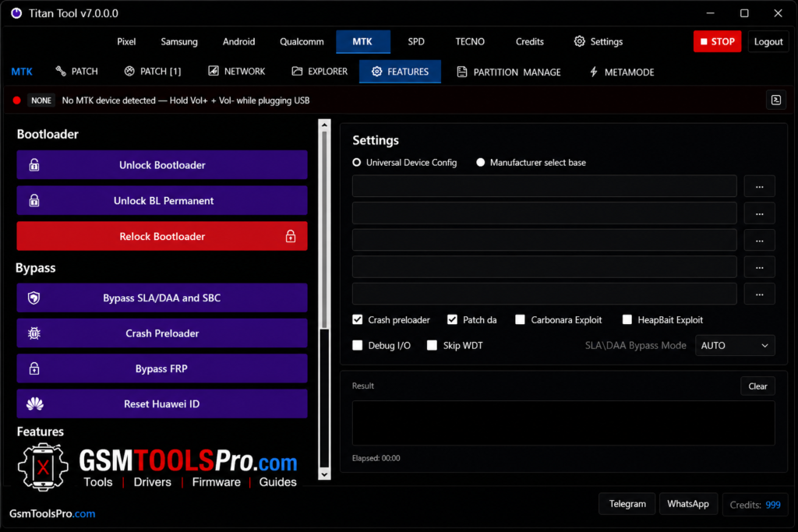Click the PARTITION MANAGE document icon

click(x=461, y=72)
